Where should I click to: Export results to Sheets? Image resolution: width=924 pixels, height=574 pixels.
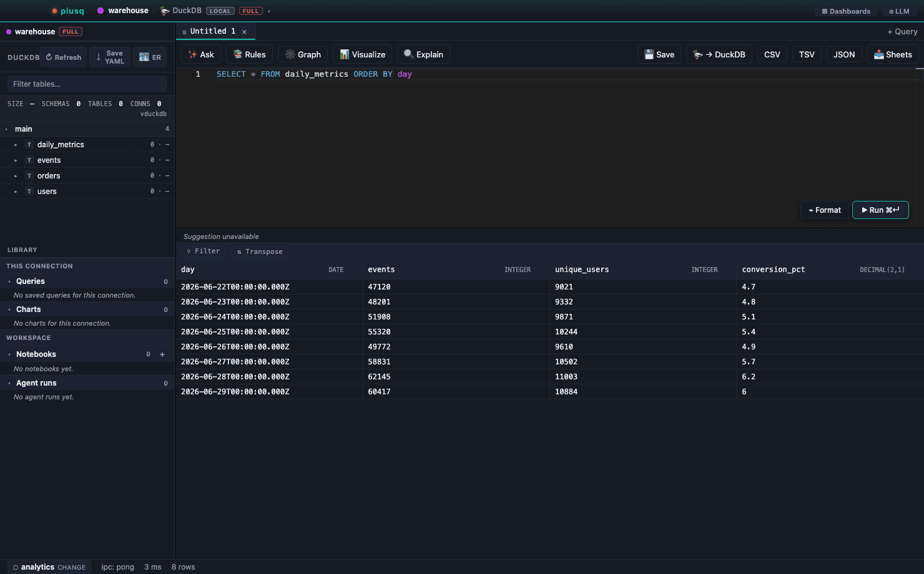[x=893, y=54]
